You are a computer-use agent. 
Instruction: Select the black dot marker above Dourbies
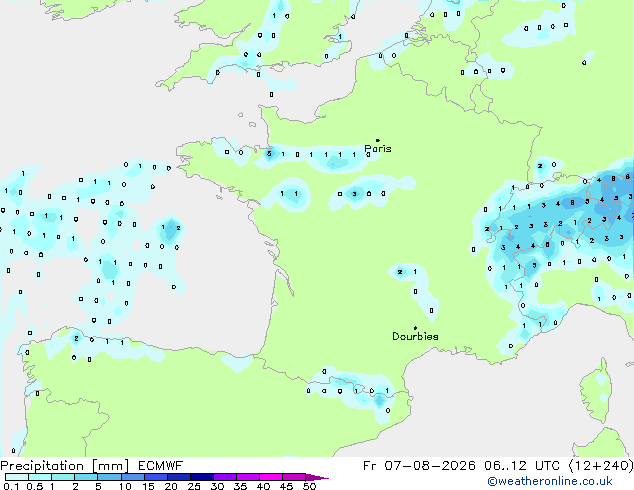(415, 328)
